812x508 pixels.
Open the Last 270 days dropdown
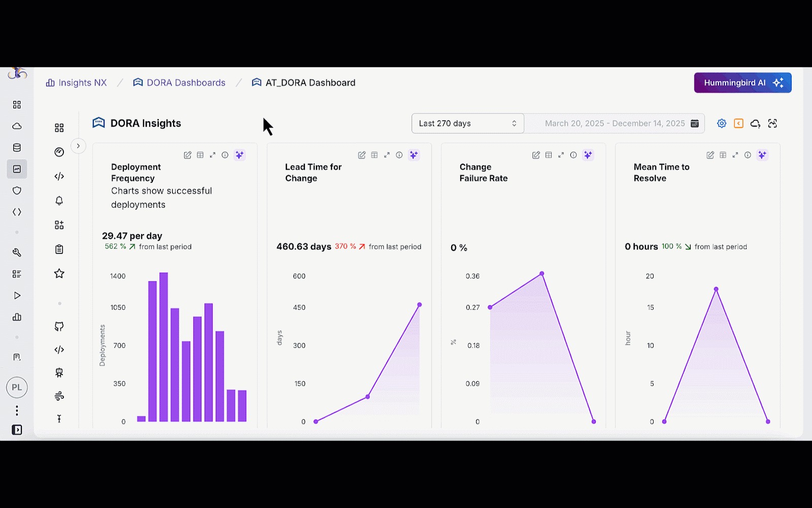point(467,123)
